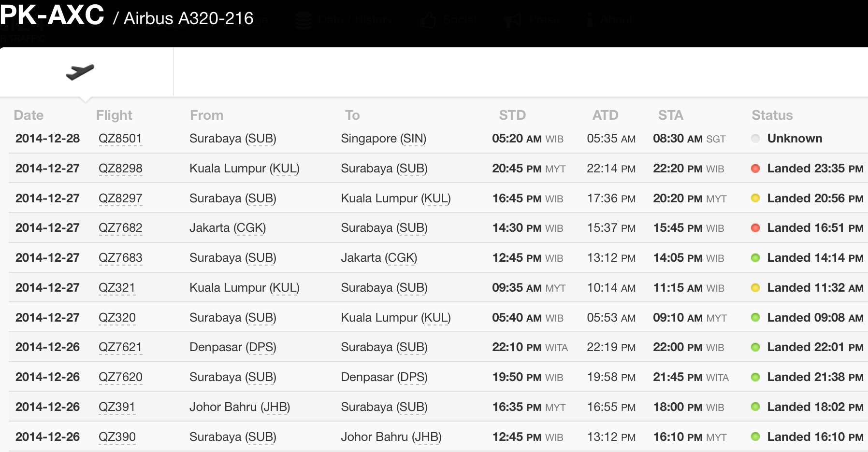Click the green status dot for QZ7683
This screenshot has height=452, width=868.
755,258
